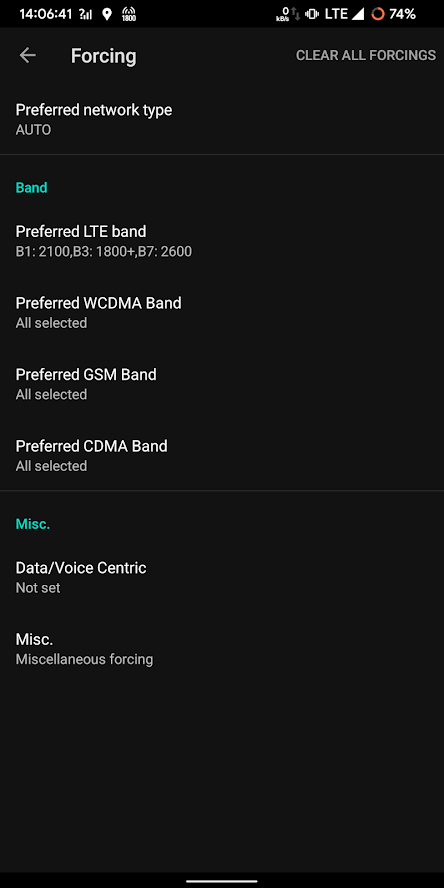Open Preferred WCDMA Band selection
The height and width of the screenshot is (888, 444).
222,312
